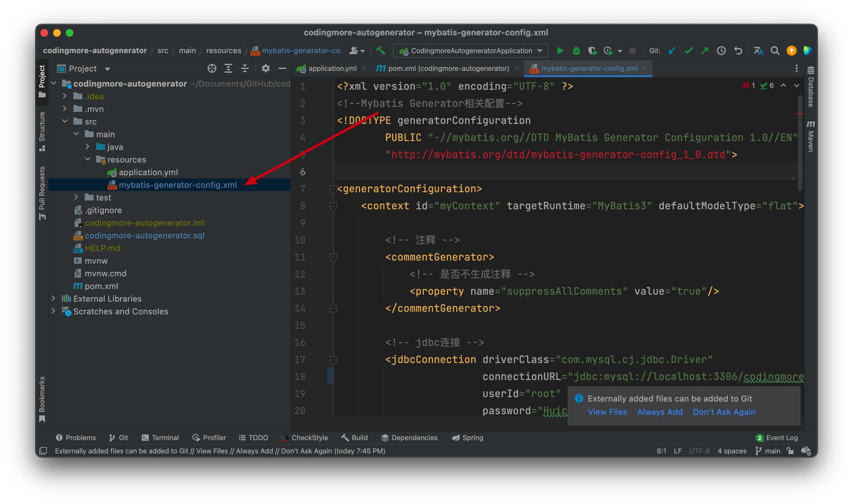Image resolution: width=853 pixels, height=504 pixels.
Task: Click the Always Add link
Action: point(660,412)
